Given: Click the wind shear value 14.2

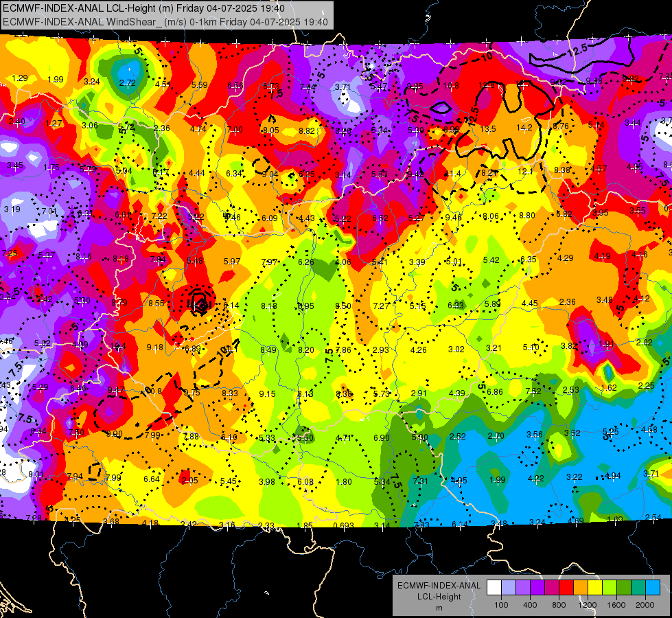Looking at the screenshot, I should (x=524, y=127).
